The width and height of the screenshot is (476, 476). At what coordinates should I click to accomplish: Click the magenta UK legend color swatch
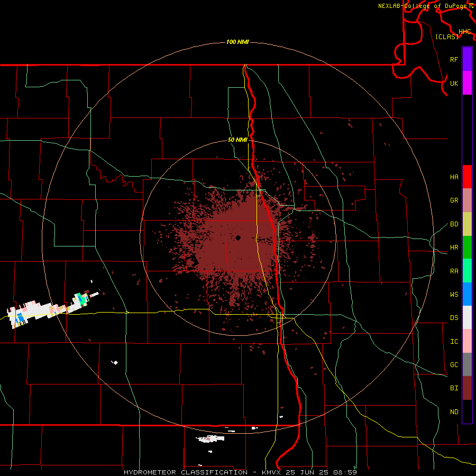(467, 83)
